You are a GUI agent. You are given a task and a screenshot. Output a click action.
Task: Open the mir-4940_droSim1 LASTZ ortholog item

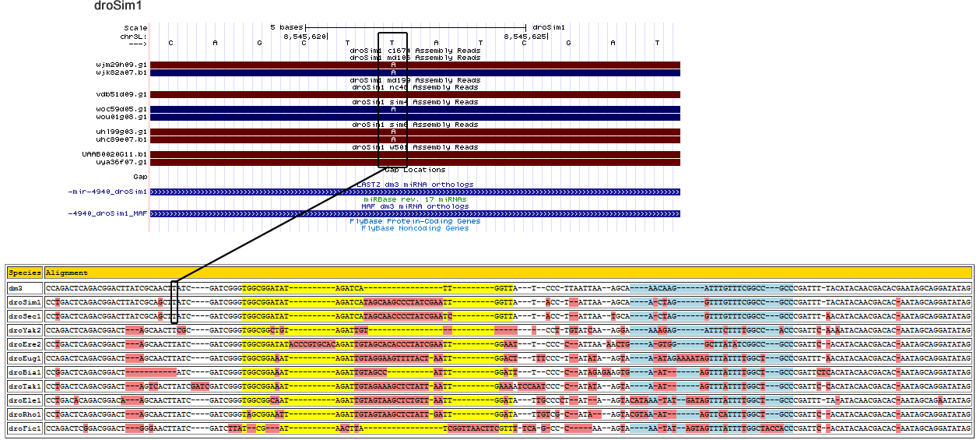tap(107, 192)
